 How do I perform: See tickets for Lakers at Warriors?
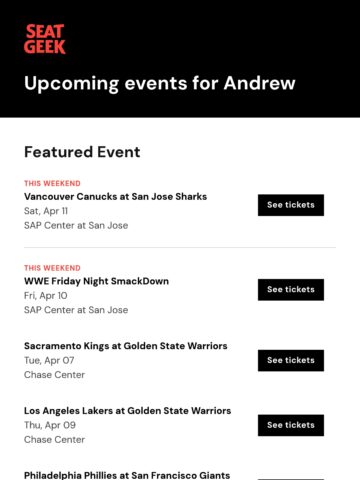291,425
